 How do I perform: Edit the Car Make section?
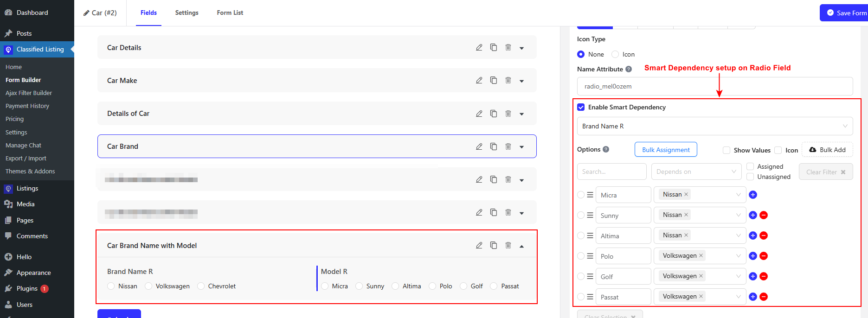479,80
